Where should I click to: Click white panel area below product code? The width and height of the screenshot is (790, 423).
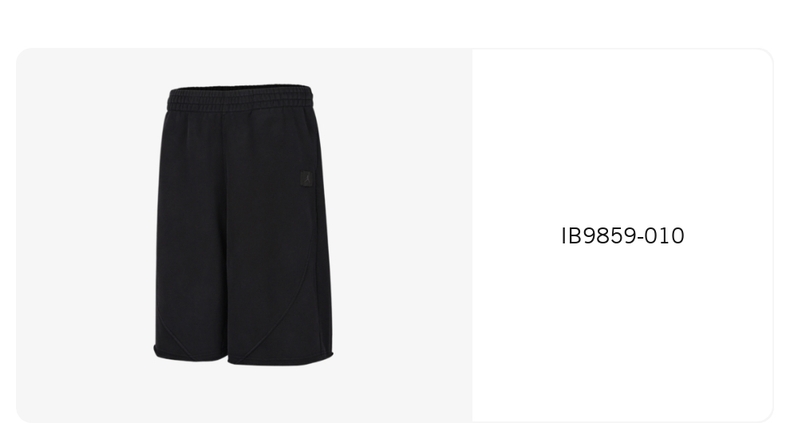[623, 332]
